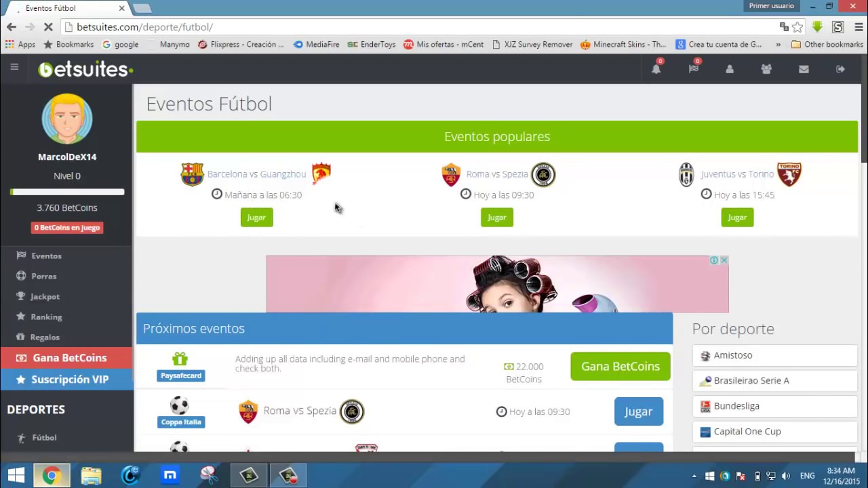Open Jackpot in the sidebar
This screenshot has height=488, width=868.
coord(45,296)
